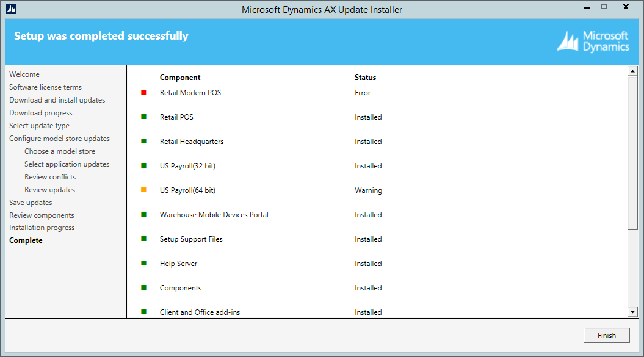The width and height of the screenshot is (644, 357).
Task: Select the Software license terms step
Action: tap(45, 87)
